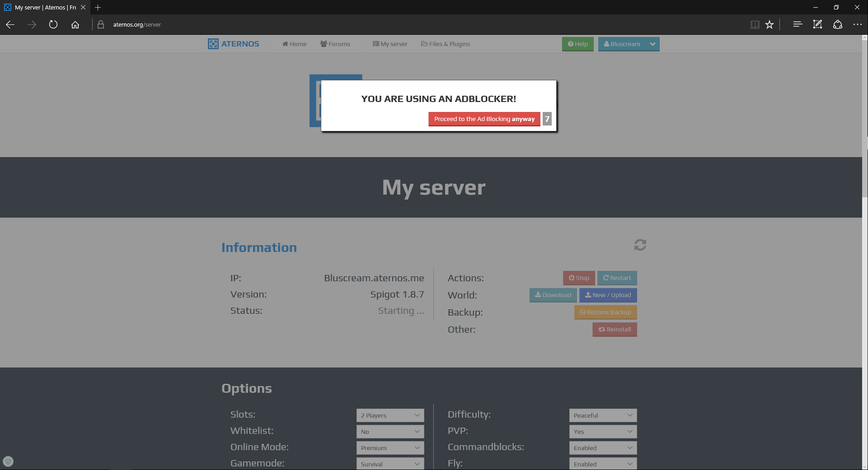
Task: Refresh server information circular arrows icon
Action: click(x=640, y=245)
